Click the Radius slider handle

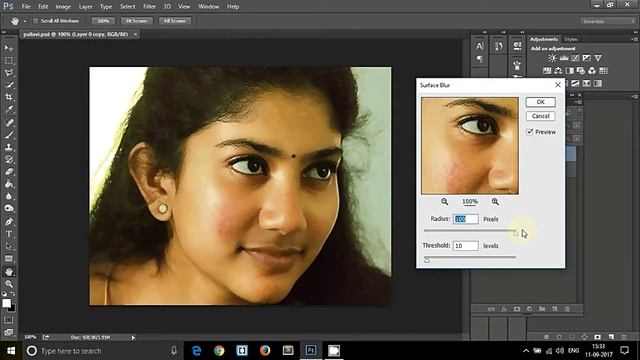515,233
